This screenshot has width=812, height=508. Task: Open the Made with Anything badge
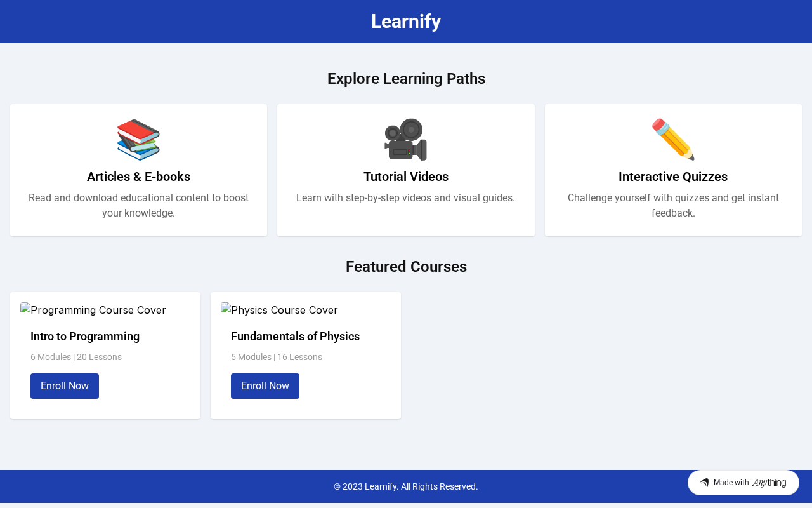coord(743,483)
